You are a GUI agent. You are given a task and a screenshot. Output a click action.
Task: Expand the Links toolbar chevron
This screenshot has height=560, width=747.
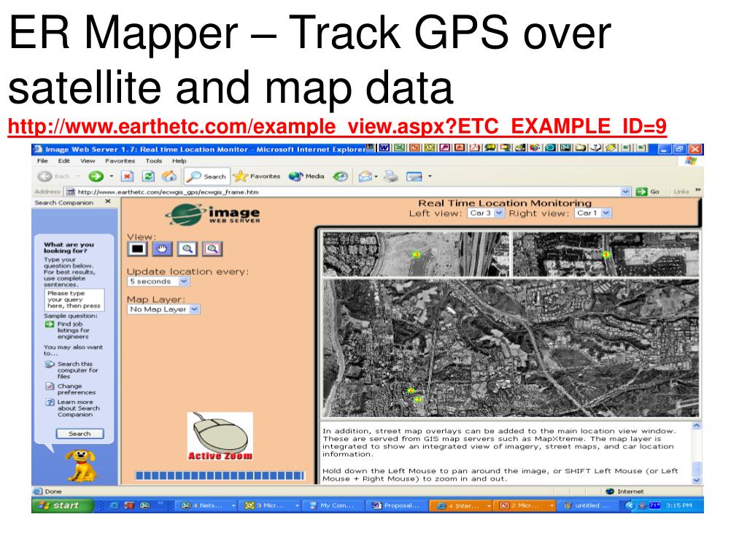point(698,190)
